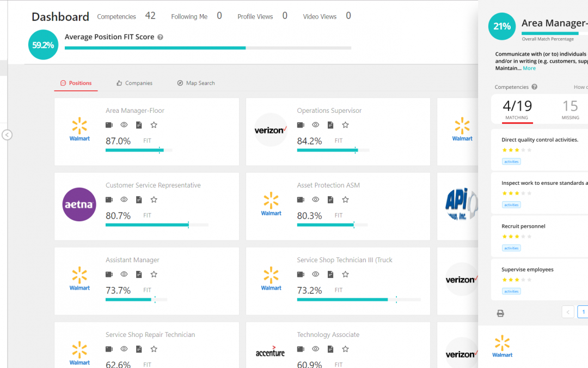
Task: Star the Operations Supervisor position
Action: click(345, 125)
